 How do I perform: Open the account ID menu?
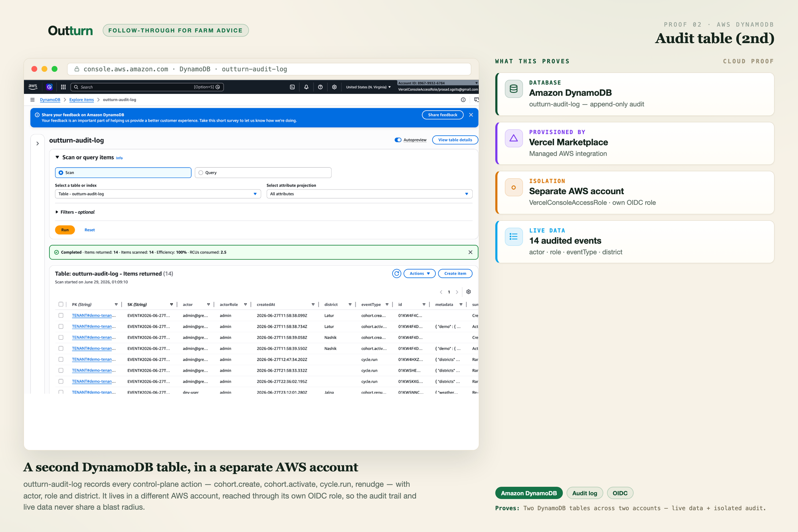tap(438, 83)
